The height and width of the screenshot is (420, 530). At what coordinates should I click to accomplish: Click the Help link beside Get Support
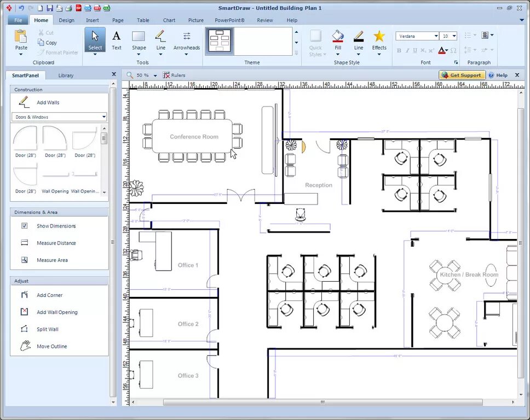pos(498,75)
